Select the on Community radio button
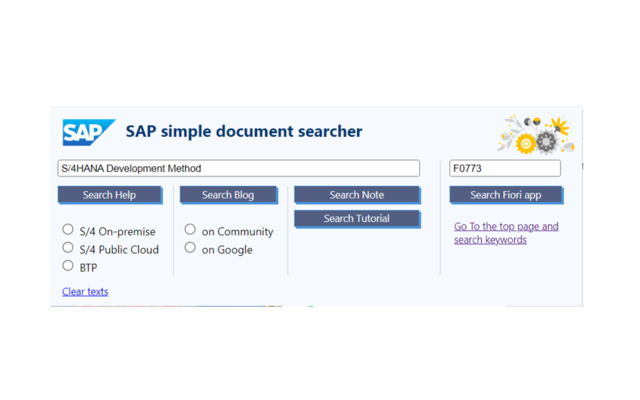 point(190,229)
